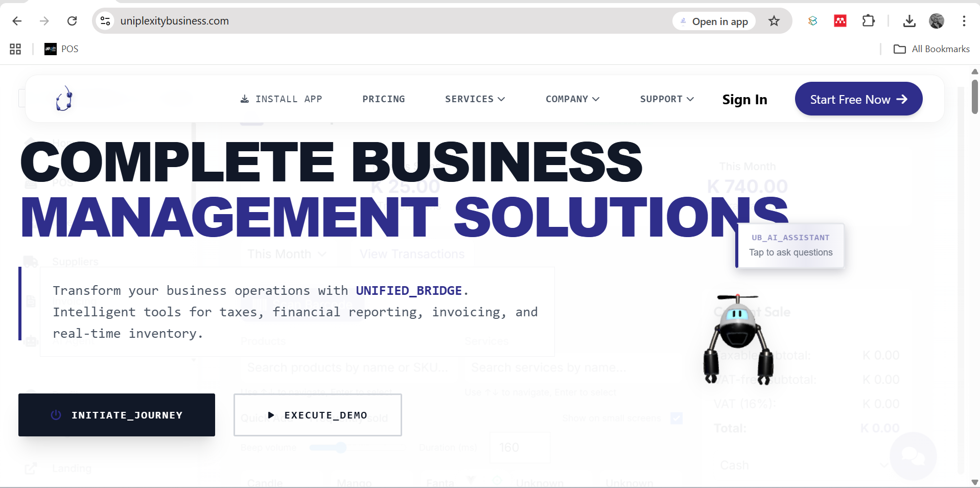Open the teal layered extension icon
The height and width of the screenshot is (488, 980).
tap(813, 21)
